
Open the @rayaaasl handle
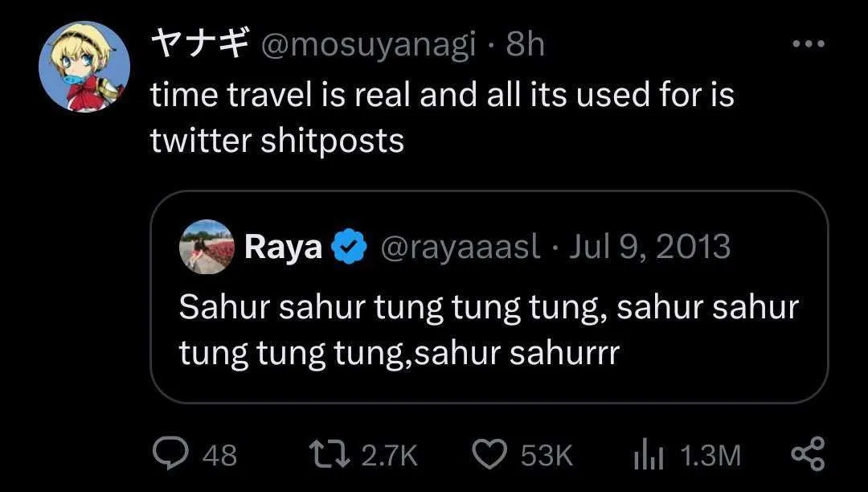click(459, 248)
